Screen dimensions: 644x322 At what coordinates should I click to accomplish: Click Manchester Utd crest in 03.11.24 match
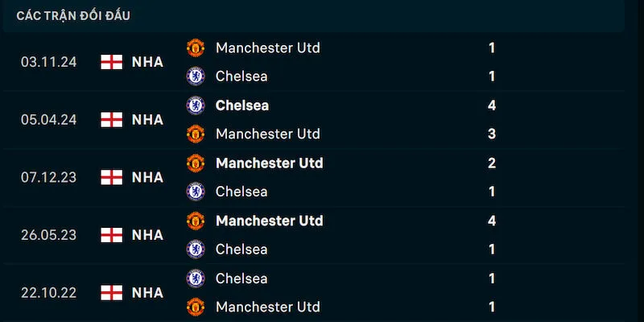coord(196,47)
